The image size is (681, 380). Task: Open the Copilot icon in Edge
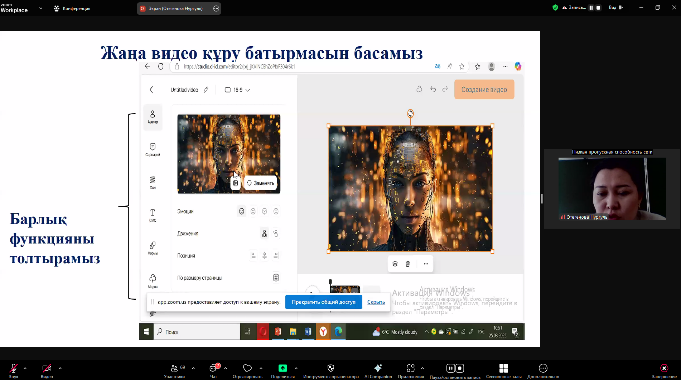coord(518,66)
